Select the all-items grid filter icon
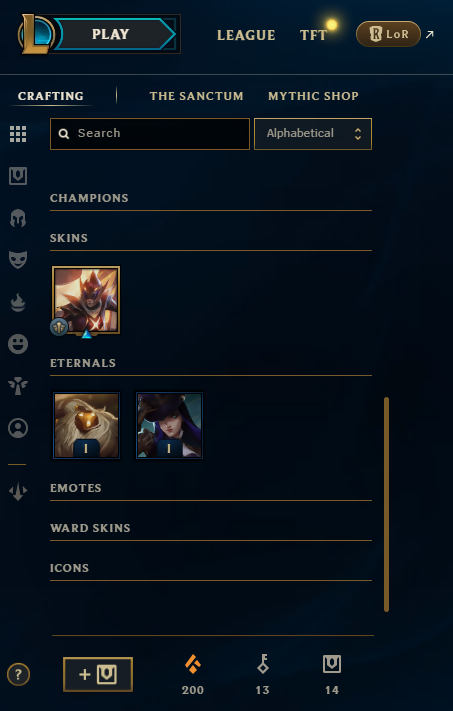 pos(18,134)
